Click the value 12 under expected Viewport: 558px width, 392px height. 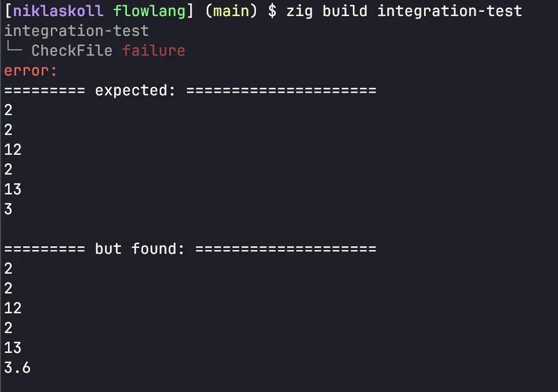click(x=13, y=149)
